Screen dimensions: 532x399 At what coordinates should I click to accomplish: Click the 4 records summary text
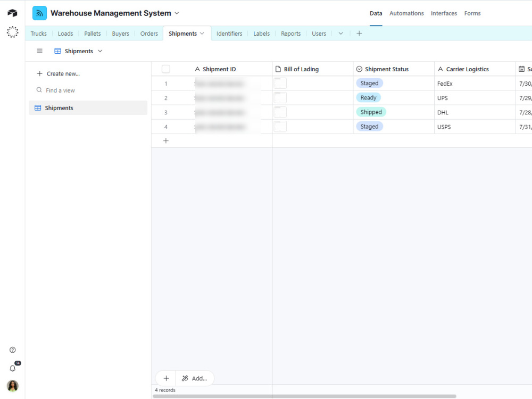coord(165,390)
